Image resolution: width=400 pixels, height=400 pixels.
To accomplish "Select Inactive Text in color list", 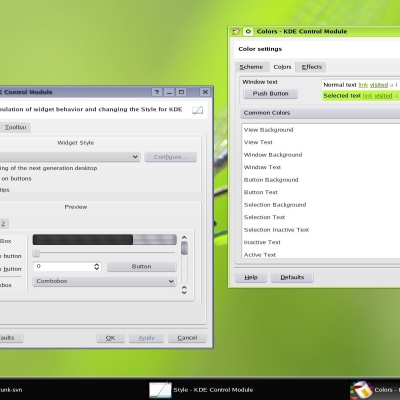I will tap(262, 242).
